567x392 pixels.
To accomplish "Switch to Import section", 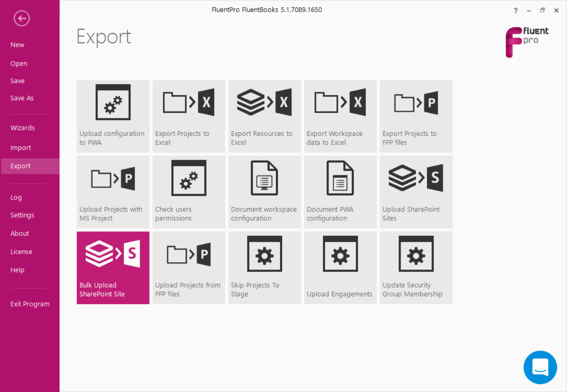I will click(x=20, y=148).
